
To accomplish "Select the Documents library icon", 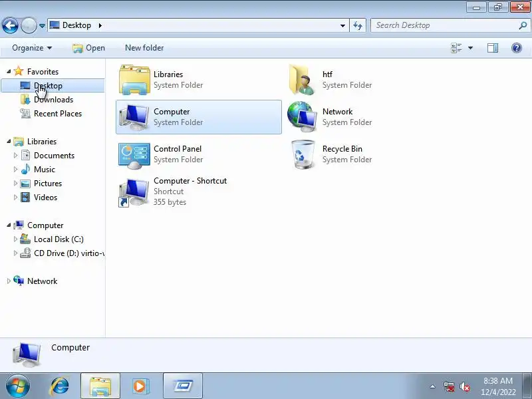I will pos(25,156).
